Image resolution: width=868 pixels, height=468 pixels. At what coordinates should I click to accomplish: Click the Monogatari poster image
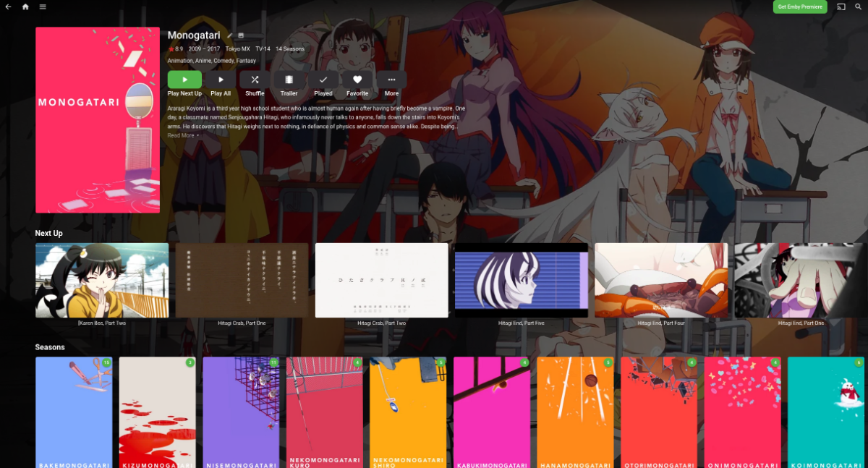click(x=98, y=120)
